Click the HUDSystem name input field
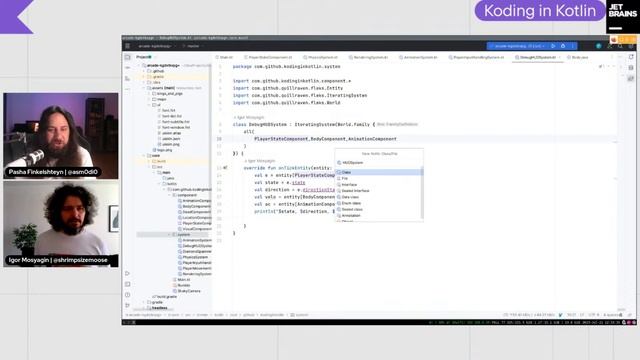Viewport: 640px width, 360px height. (x=379, y=162)
